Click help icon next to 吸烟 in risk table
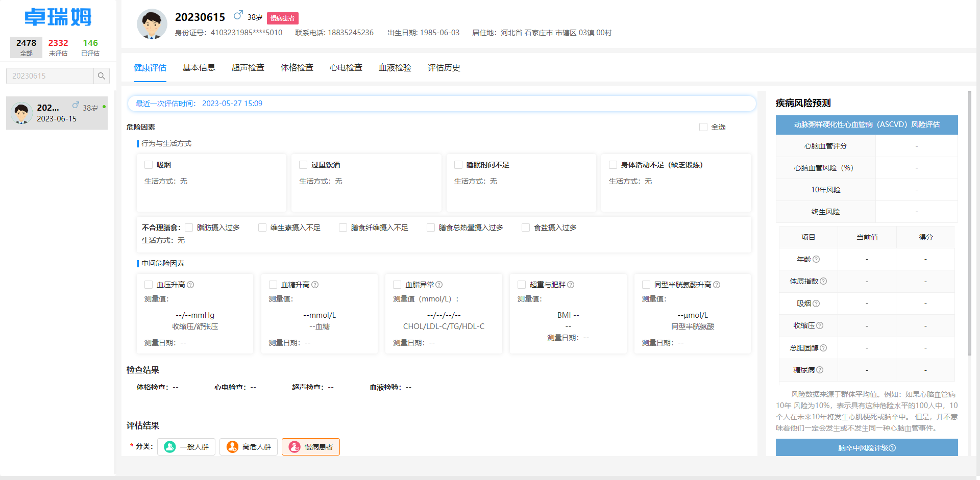This screenshot has width=980, height=480. pyautogui.click(x=816, y=304)
